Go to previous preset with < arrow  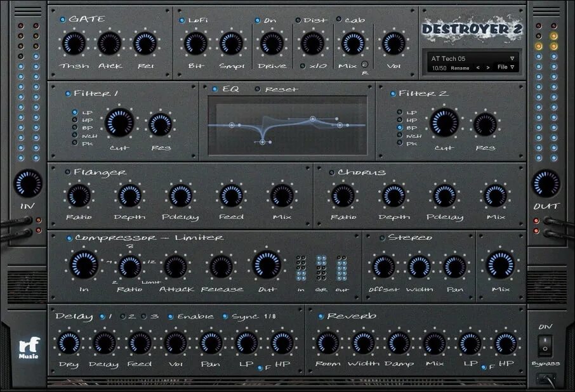coord(478,68)
